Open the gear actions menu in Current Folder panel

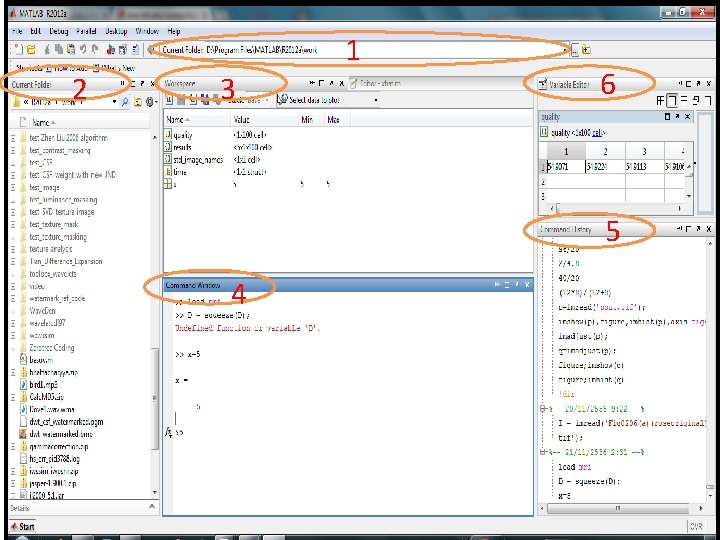(x=150, y=102)
